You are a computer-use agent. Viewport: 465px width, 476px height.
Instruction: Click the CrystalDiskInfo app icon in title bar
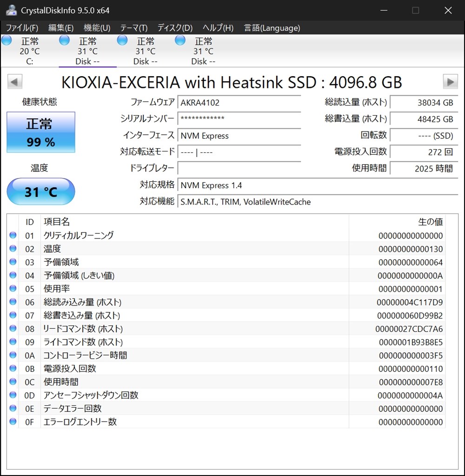click(11, 10)
